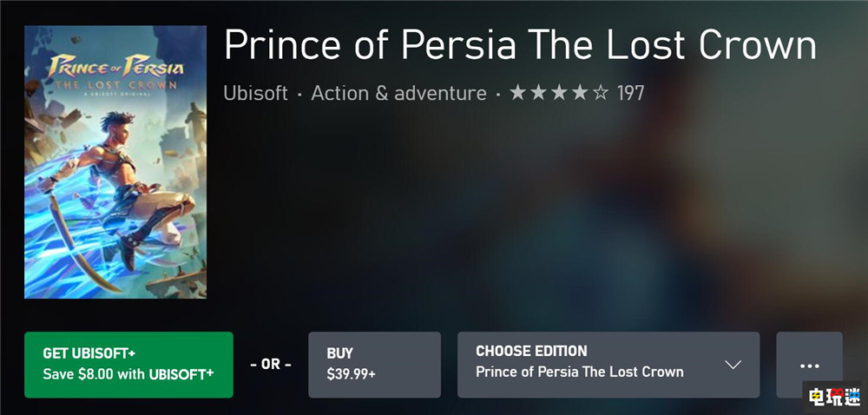Open the Ubisoft publisher link
The width and height of the screenshot is (868, 415).
pyautogui.click(x=256, y=93)
